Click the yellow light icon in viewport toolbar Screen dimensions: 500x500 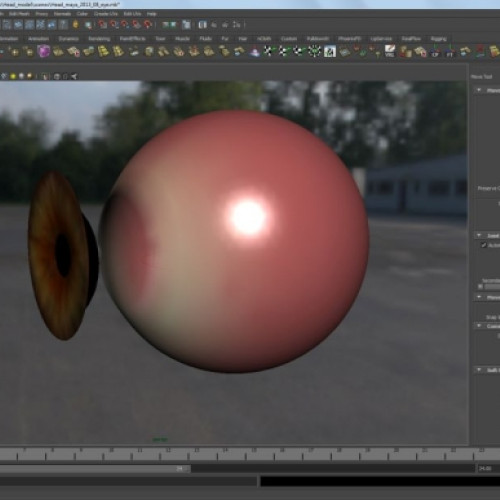[x=13, y=76]
